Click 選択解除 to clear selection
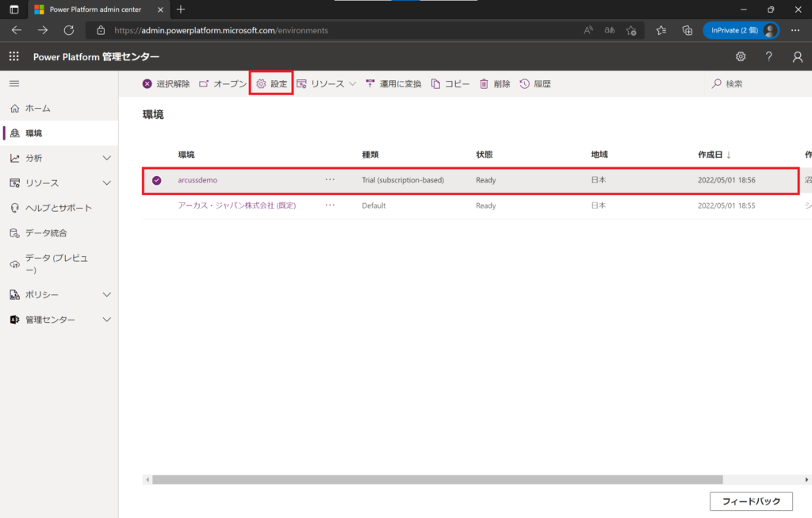Screen dimensions: 812x518 [x=166, y=84]
